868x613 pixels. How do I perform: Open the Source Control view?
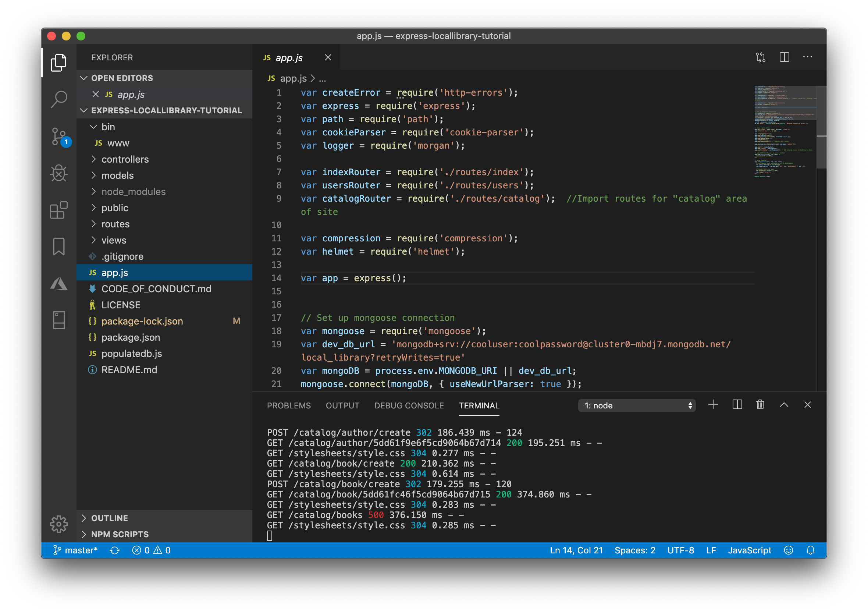(x=59, y=137)
